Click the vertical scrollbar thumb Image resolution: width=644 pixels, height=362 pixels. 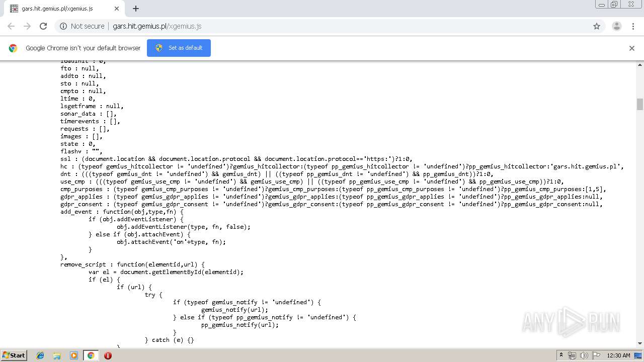640,104
